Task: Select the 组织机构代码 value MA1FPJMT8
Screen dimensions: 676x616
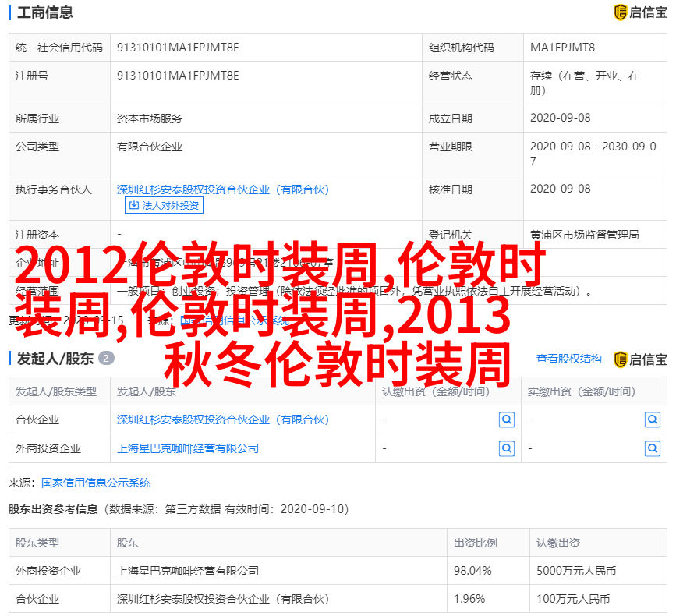Action: pyautogui.click(x=562, y=48)
